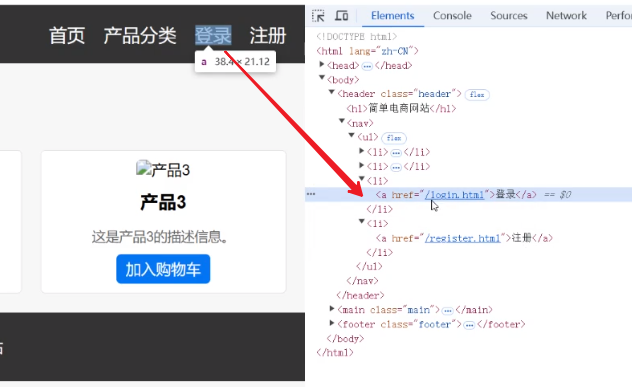Collapse the li containing login link
This screenshot has height=387, width=632.
(362, 179)
